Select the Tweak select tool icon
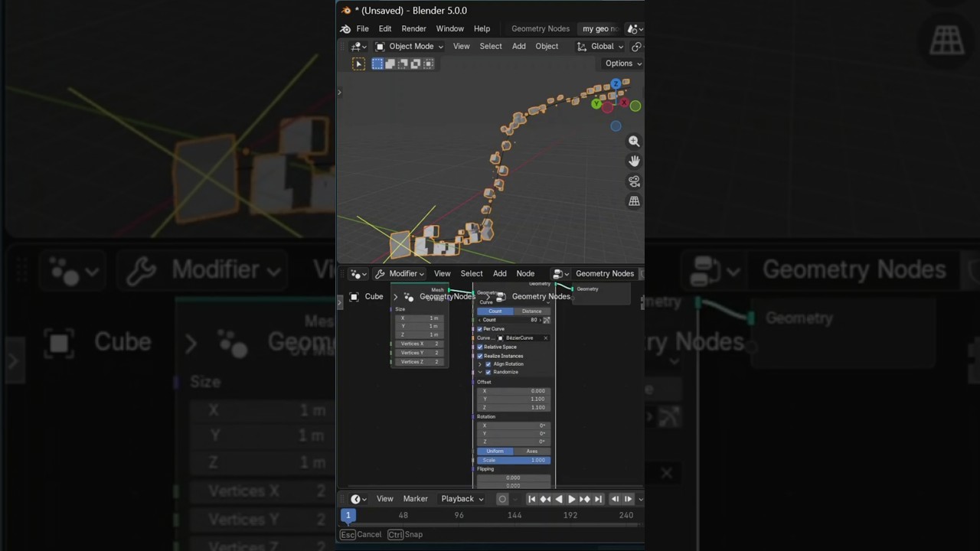980x551 pixels. click(358, 64)
